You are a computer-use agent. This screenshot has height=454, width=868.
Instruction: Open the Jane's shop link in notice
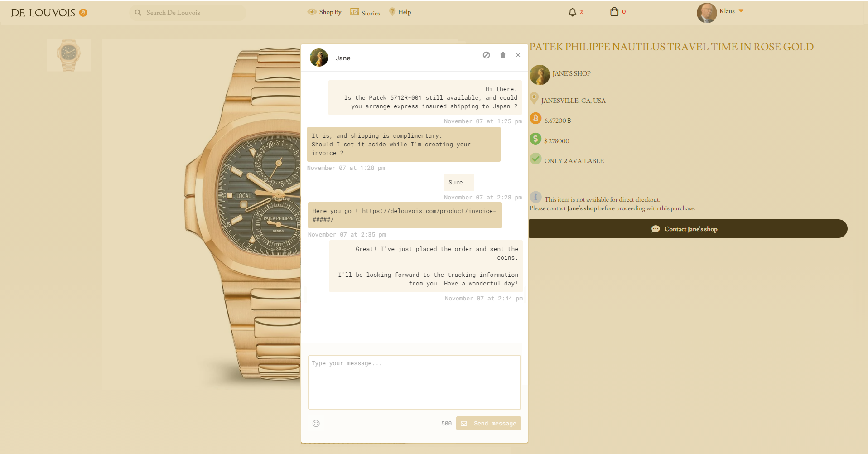582,208
